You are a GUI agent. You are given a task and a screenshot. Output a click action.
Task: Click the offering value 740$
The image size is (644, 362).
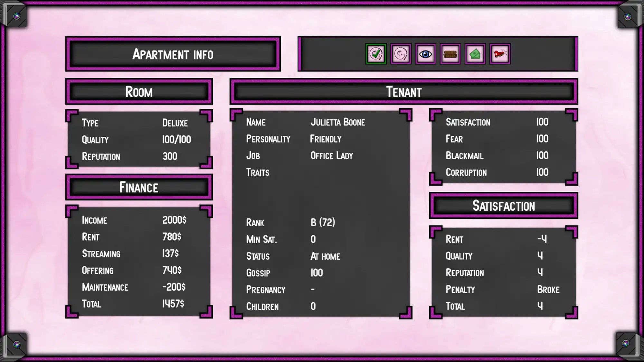172,270
